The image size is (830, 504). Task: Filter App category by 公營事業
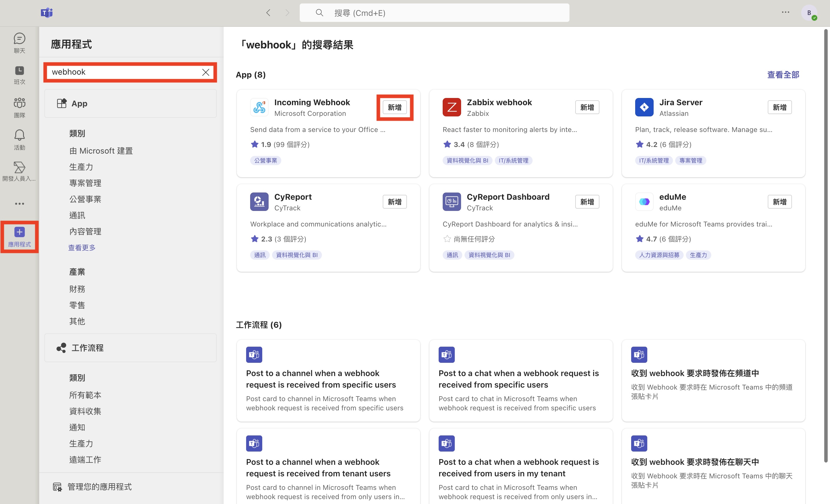[x=85, y=199]
